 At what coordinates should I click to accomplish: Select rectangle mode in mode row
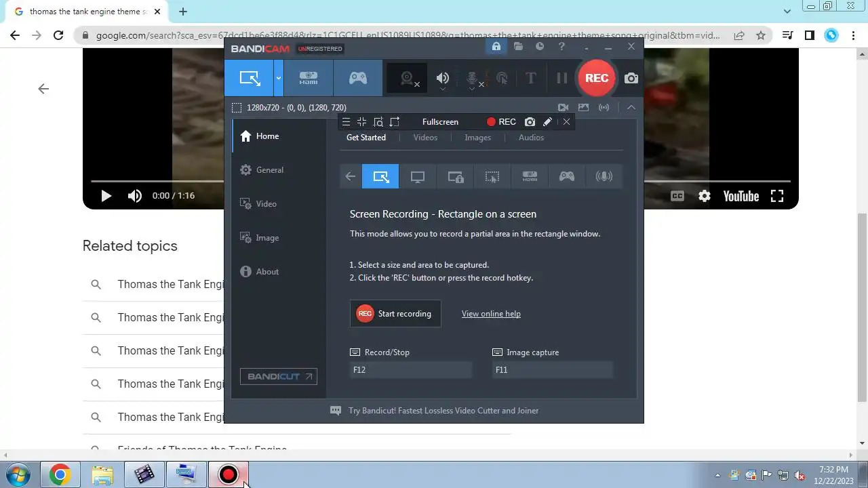pyautogui.click(x=381, y=176)
